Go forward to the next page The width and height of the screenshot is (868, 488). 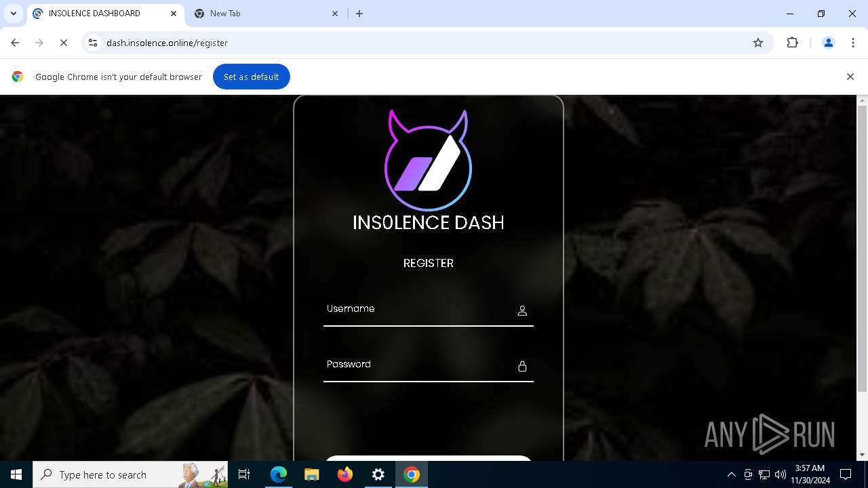click(39, 43)
